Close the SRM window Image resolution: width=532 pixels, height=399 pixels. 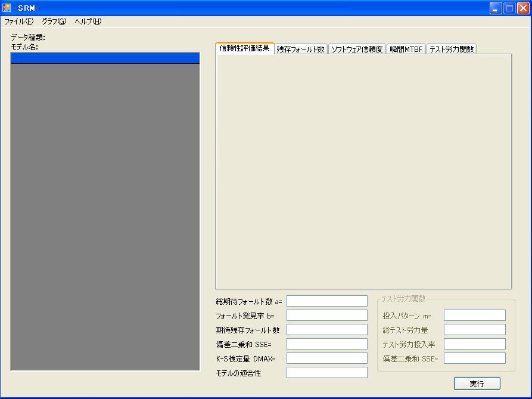coord(523,8)
